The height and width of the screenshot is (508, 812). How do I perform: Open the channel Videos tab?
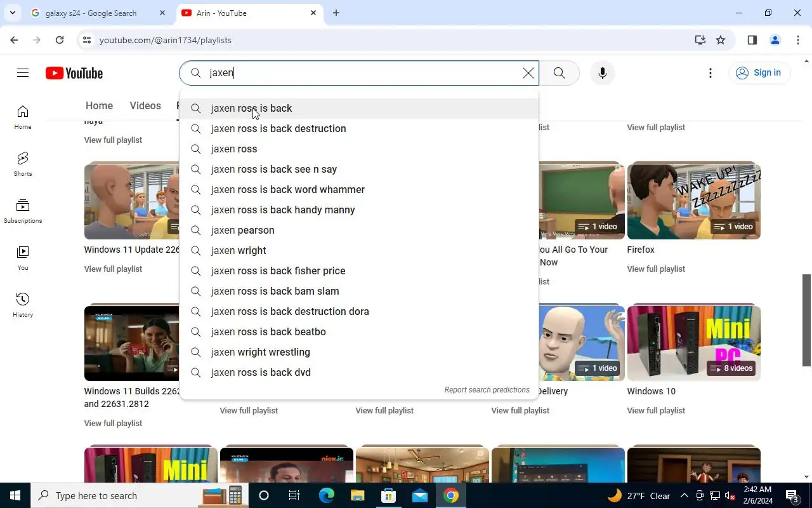(145, 106)
